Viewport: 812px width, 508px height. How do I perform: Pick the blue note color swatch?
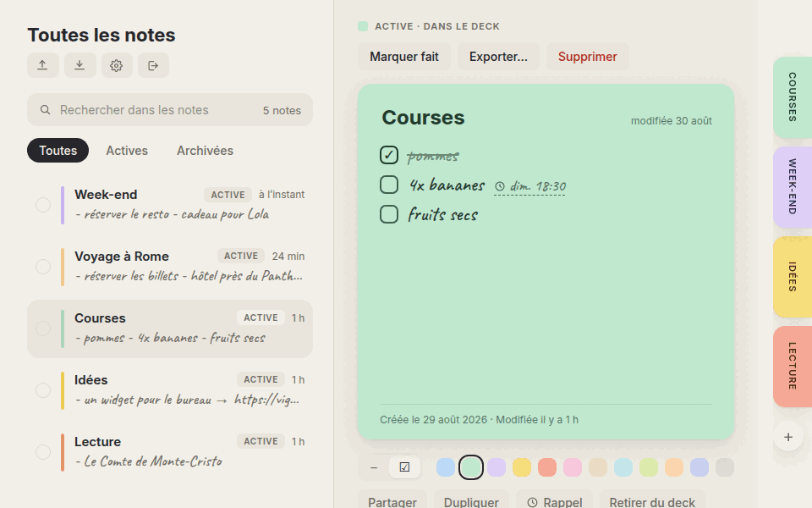pos(446,467)
